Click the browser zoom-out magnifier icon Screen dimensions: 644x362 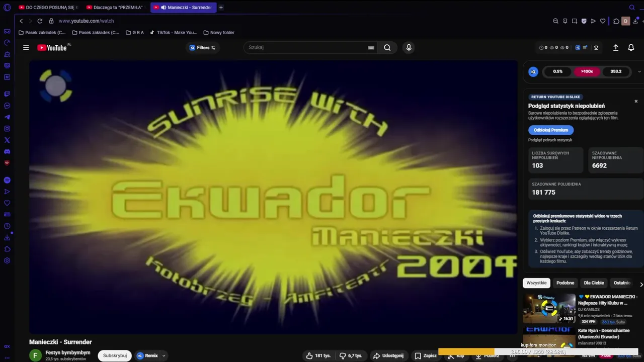[x=555, y=21]
